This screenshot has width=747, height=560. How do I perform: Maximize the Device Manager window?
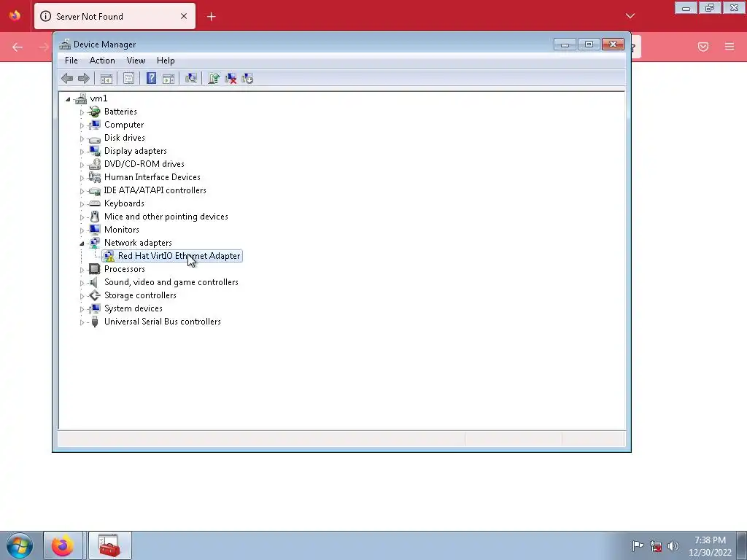pyautogui.click(x=589, y=44)
